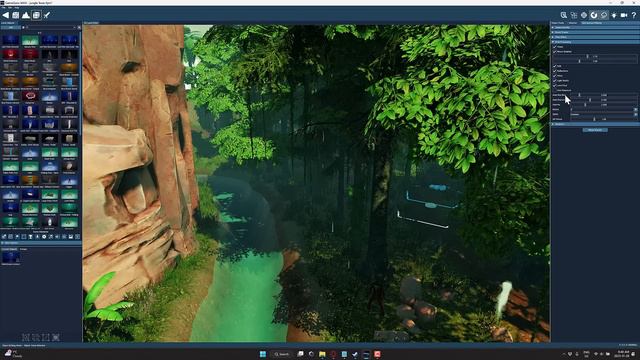Open the terrain mountain tool
The image size is (640, 360).
coord(26,15)
